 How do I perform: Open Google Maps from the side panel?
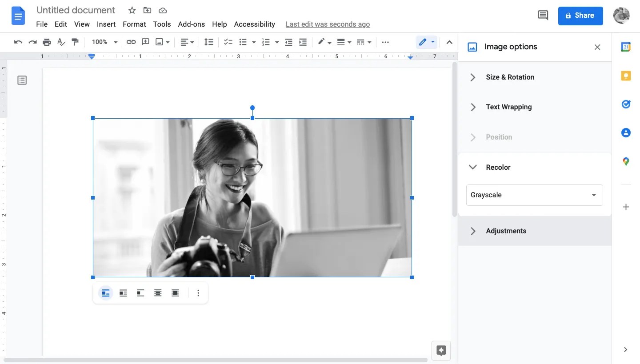point(626,162)
